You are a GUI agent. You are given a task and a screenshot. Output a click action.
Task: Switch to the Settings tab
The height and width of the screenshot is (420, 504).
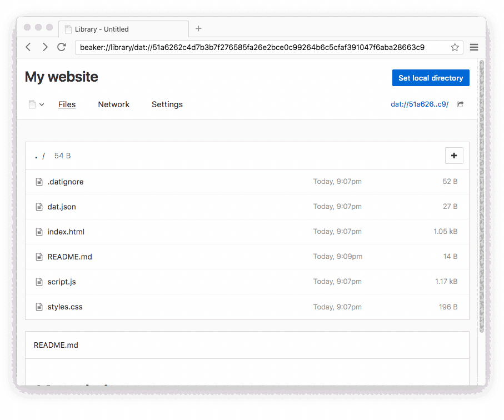(167, 104)
